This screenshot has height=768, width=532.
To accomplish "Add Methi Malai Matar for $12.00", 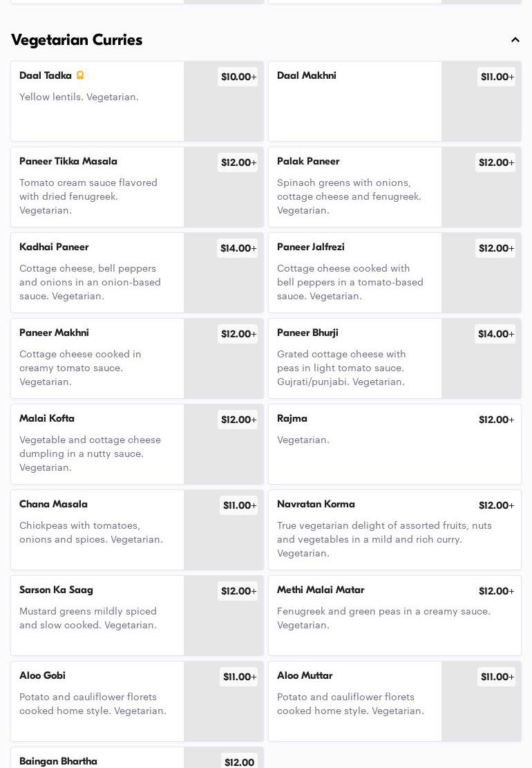I will [496, 591].
